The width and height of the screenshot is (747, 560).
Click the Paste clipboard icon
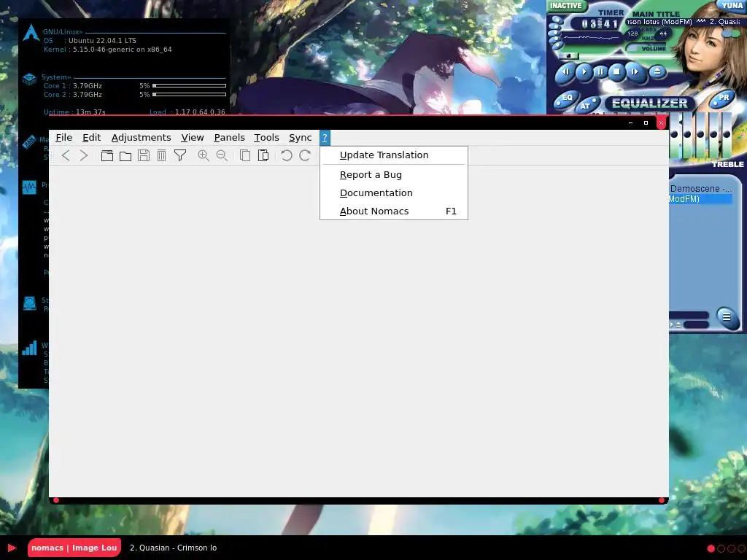click(x=263, y=155)
